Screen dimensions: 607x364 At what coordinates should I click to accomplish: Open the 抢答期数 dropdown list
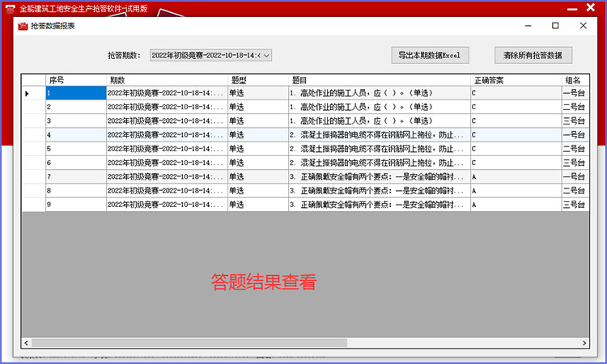(266, 56)
